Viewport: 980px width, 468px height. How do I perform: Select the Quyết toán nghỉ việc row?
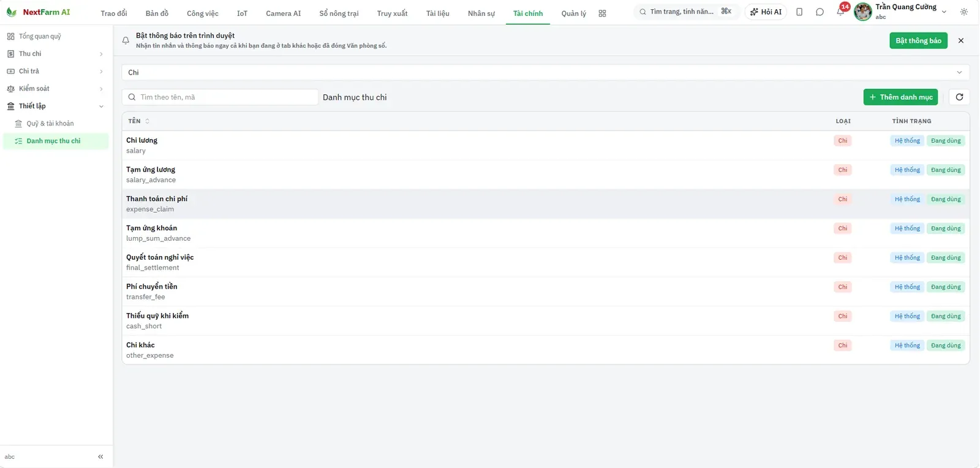[x=546, y=262]
